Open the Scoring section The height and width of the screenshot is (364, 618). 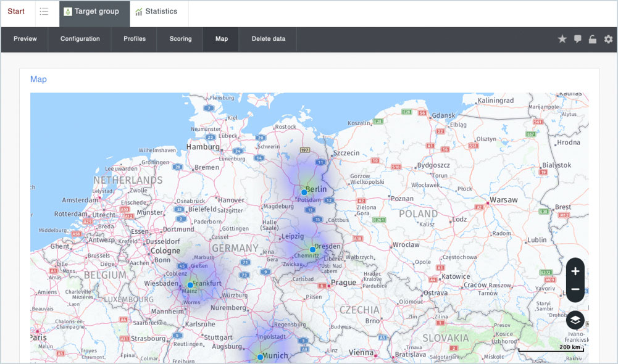click(x=180, y=39)
